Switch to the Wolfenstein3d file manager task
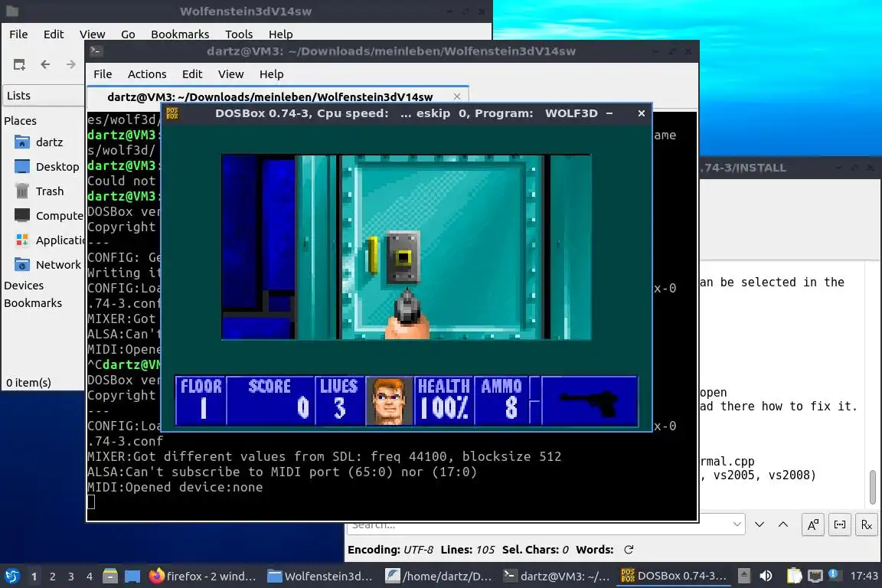Screen dimensions: 882x588 pyautogui.click(x=321, y=577)
